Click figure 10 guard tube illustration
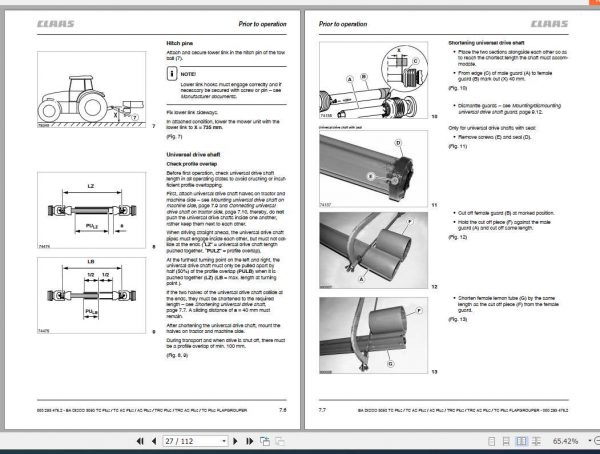This screenshot has height=454, width=600. [373, 80]
